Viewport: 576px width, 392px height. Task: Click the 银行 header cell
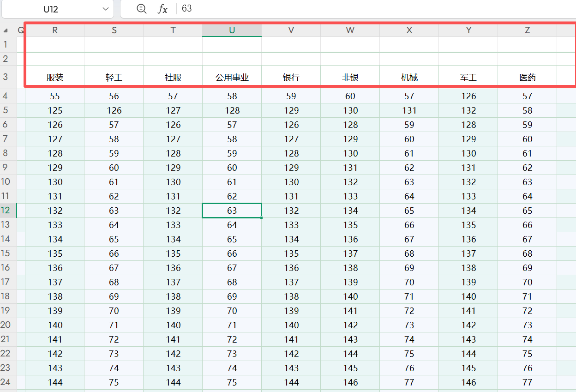pos(291,78)
